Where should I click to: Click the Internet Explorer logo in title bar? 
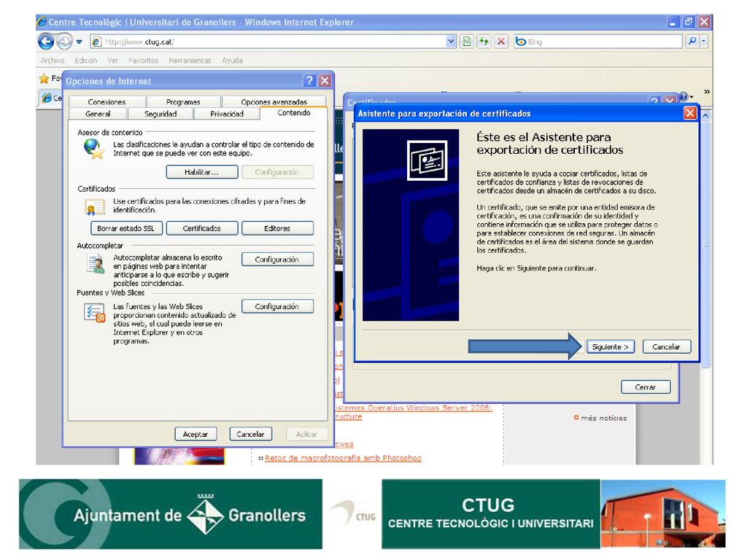(42, 21)
